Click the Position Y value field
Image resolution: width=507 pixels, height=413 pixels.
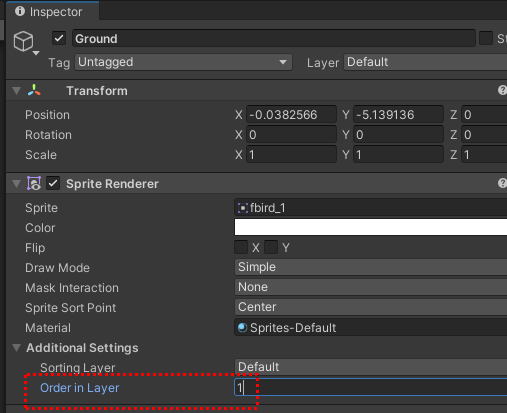tap(398, 115)
